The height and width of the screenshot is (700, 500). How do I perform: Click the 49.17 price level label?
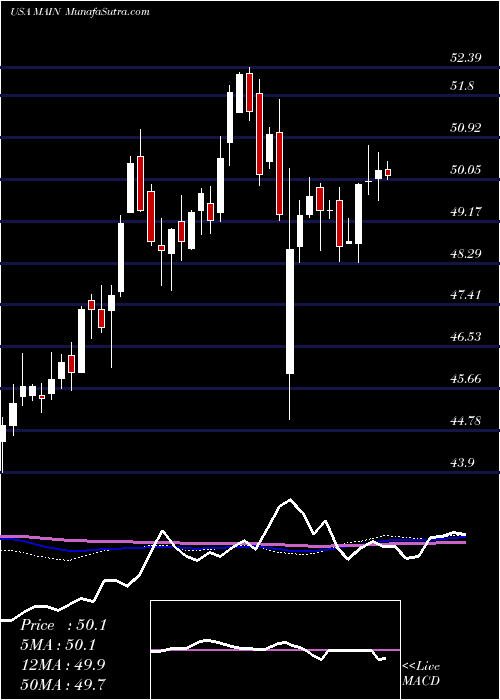[467, 212]
